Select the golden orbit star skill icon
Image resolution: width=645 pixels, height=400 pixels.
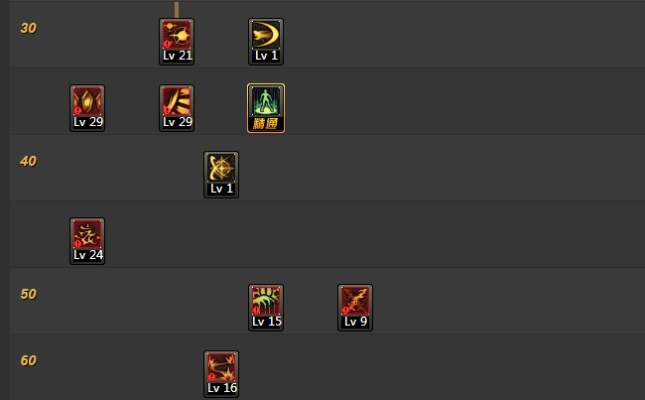[x=221, y=175]
